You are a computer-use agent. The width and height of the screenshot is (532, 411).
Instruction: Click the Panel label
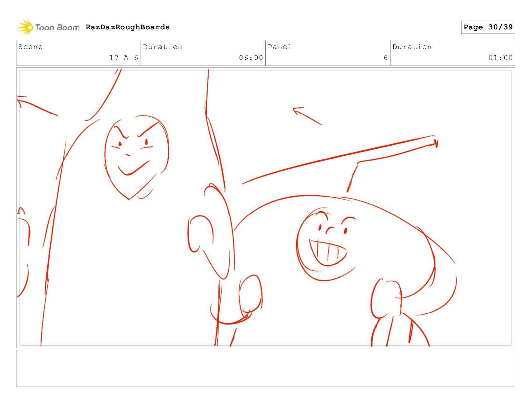click(280, 47)
